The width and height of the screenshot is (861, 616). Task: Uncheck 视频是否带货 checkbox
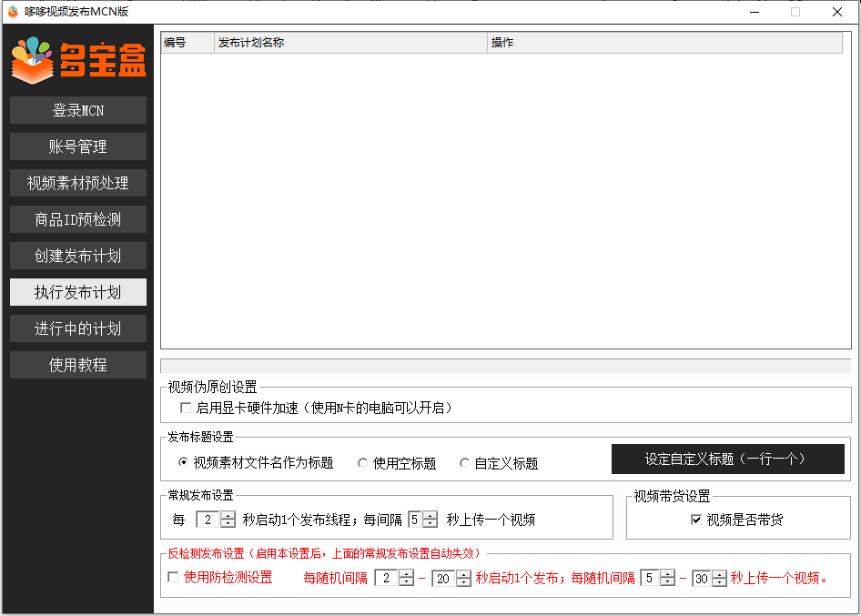(x=696, y=520)
